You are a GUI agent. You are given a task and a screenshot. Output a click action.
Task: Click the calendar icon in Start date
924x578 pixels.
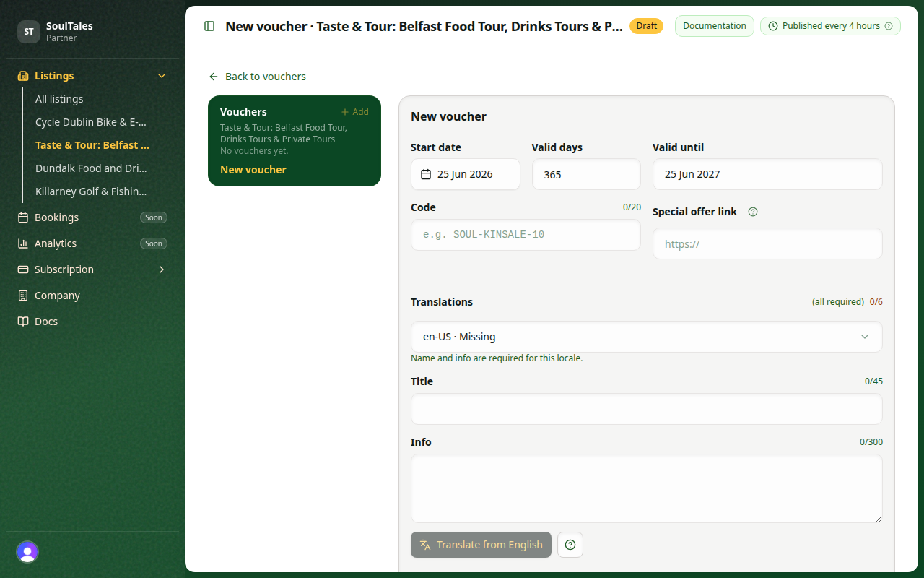pyautogui.click(x=426, y=174)
